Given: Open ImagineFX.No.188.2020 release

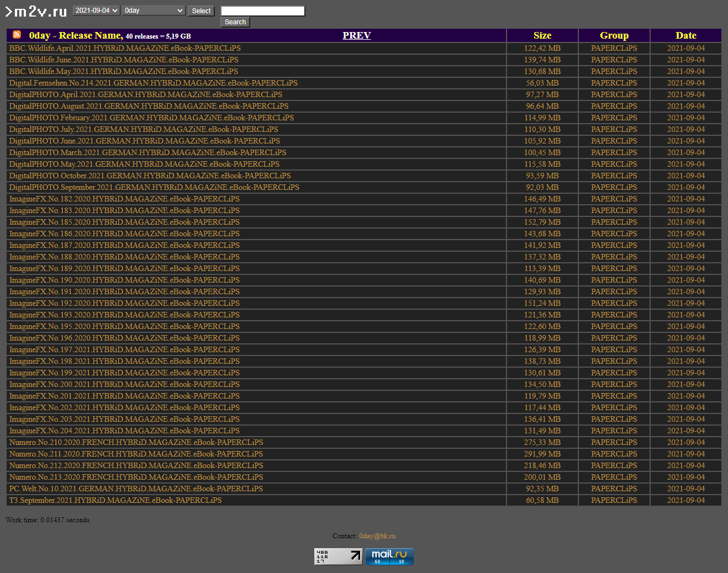Looking at the screenshot, I should tap(124, 257).
